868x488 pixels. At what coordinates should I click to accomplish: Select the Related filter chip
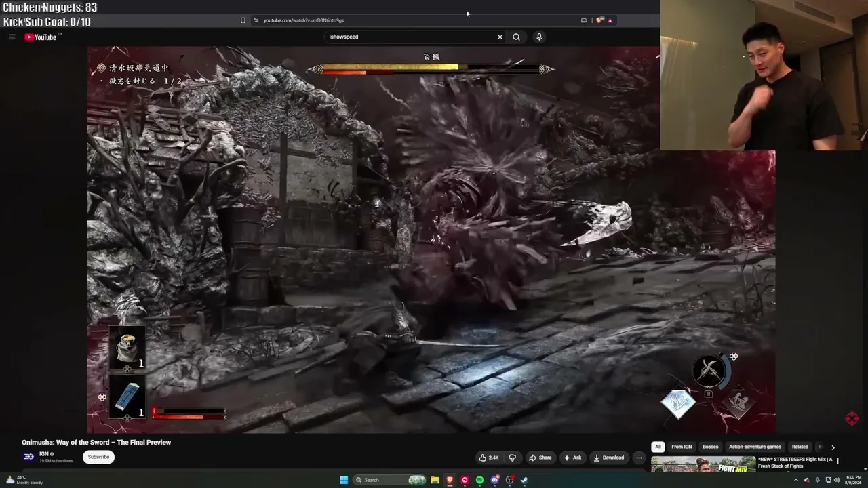tap(800, 447)
